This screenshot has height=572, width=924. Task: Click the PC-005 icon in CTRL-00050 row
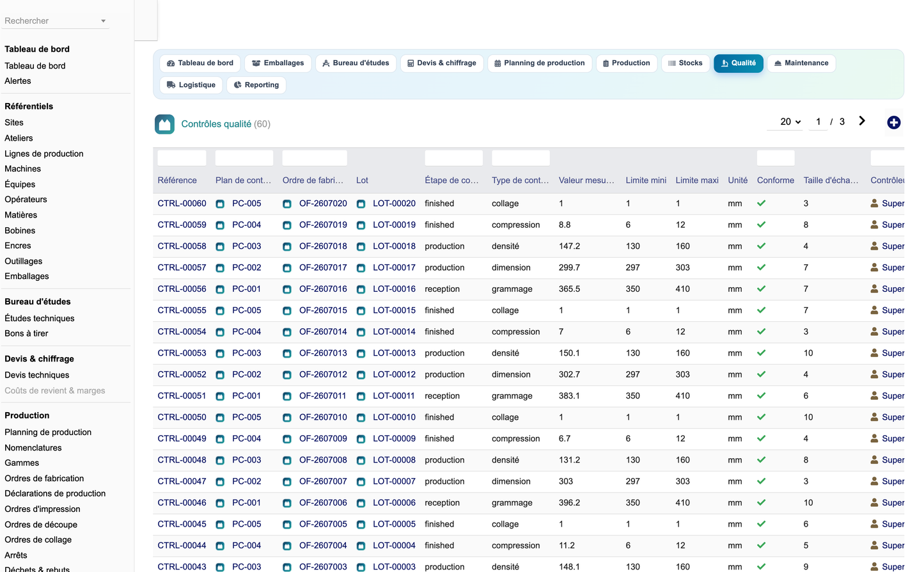click(220, 417)
